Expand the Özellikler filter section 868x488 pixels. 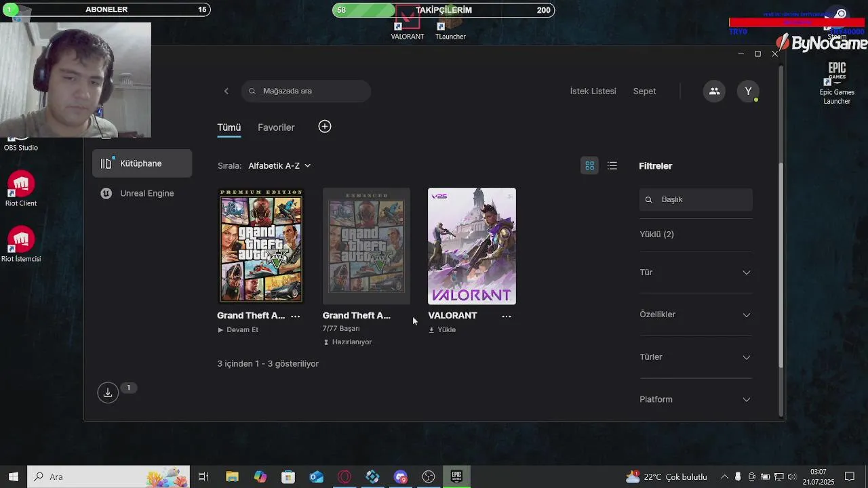coord(696,314)
